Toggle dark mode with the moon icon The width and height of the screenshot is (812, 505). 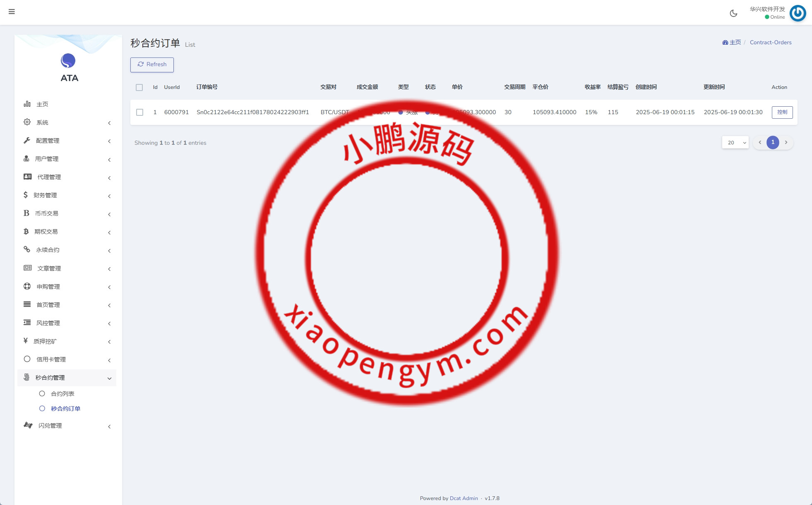733,13
